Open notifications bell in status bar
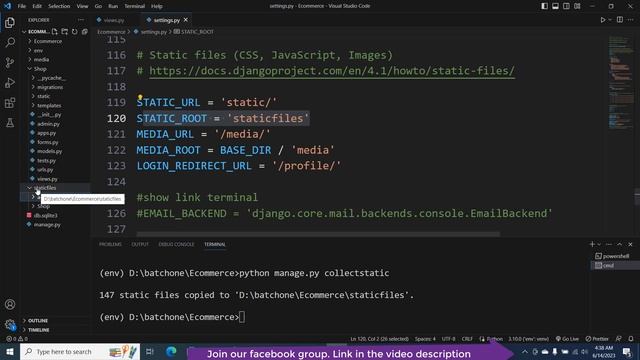Image resolution: width=640 pixels, height=360 pixels. click(631, 339)
